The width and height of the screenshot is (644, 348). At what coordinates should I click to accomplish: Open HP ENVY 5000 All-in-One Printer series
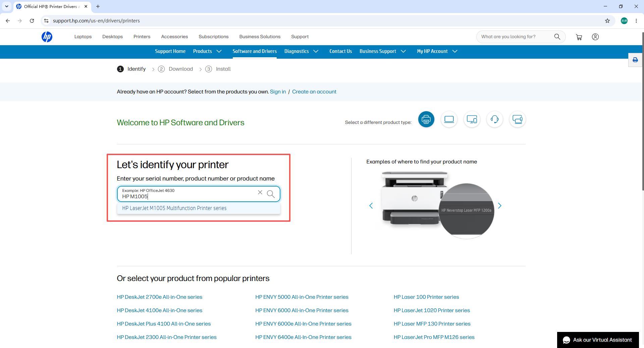(302, 297)
